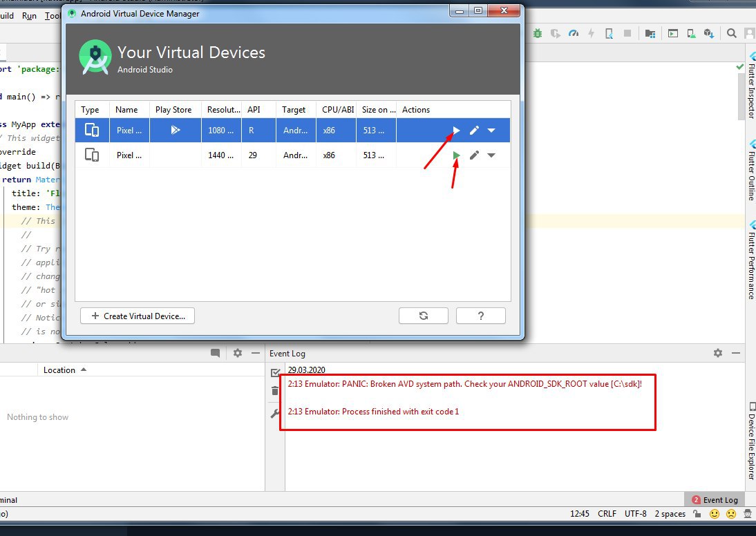The height and width of the screenshot is (536, 756).
Task: Click the 12:45 cursor position indicator
Action: pyautogui.click(x=580, y=514)
